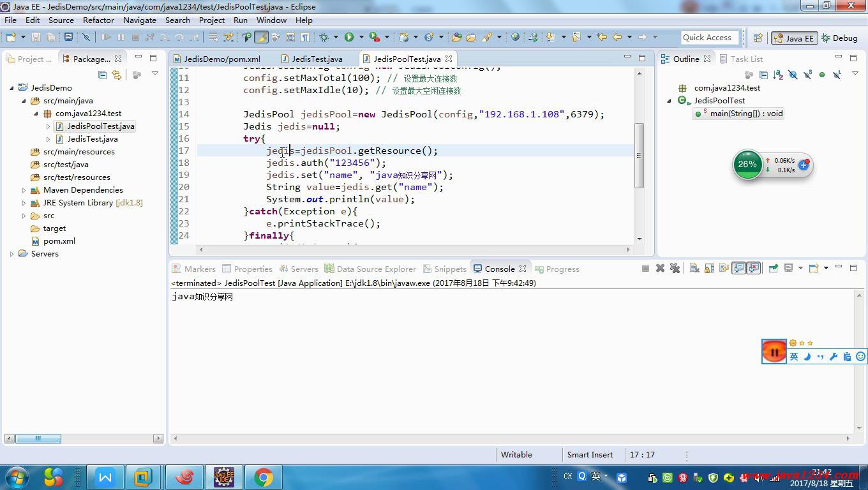Viewport: 868px width, 490px height.
Task: Select pom.xml in the project tree
Action: click(x=53, y=241)
